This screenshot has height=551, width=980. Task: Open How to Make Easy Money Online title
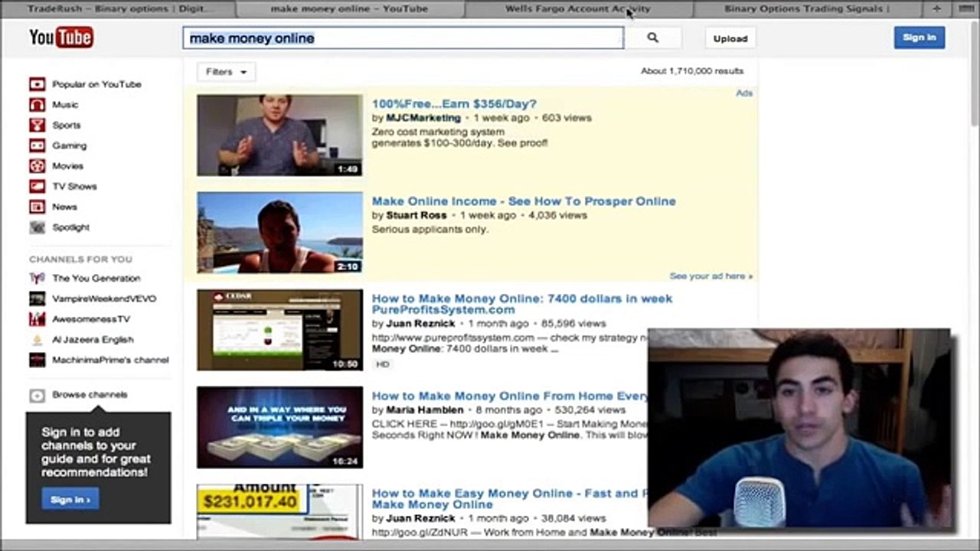510,499
